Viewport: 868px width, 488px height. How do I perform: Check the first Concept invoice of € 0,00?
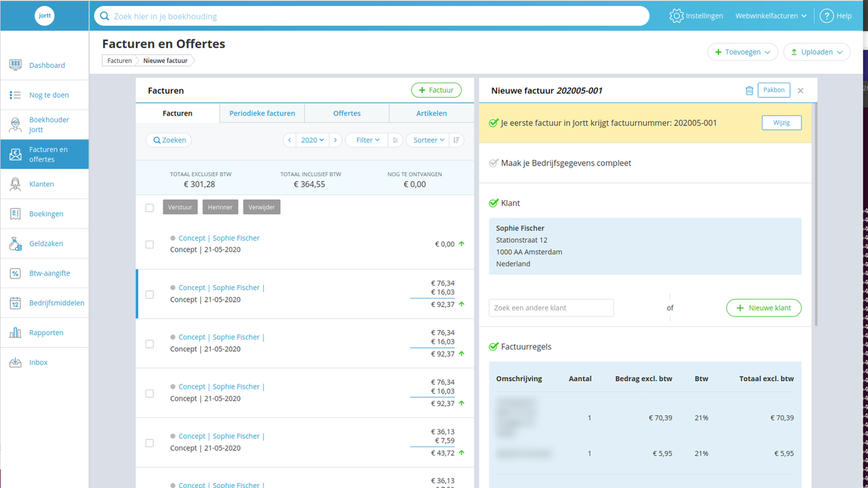[150, 245]
